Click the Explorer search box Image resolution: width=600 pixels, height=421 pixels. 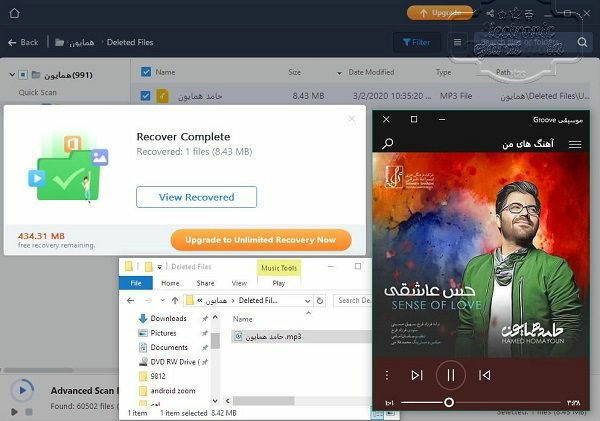(354, 301)
